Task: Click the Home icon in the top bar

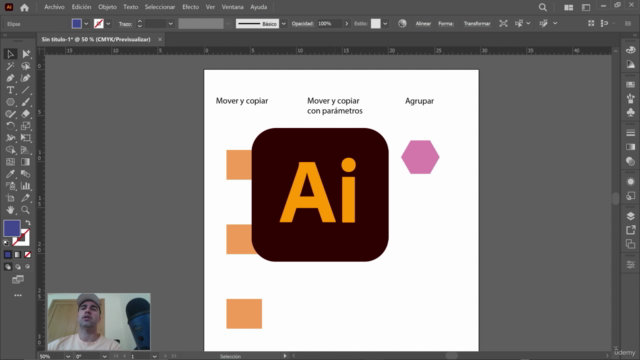Action: point(24,7)
